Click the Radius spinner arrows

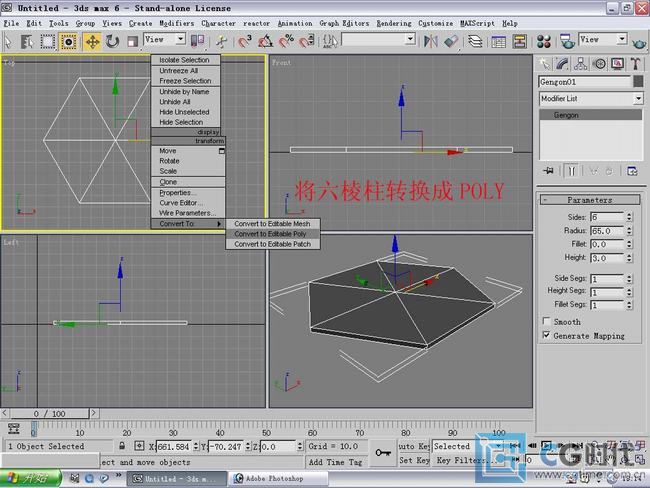click(x=629, y=231)
